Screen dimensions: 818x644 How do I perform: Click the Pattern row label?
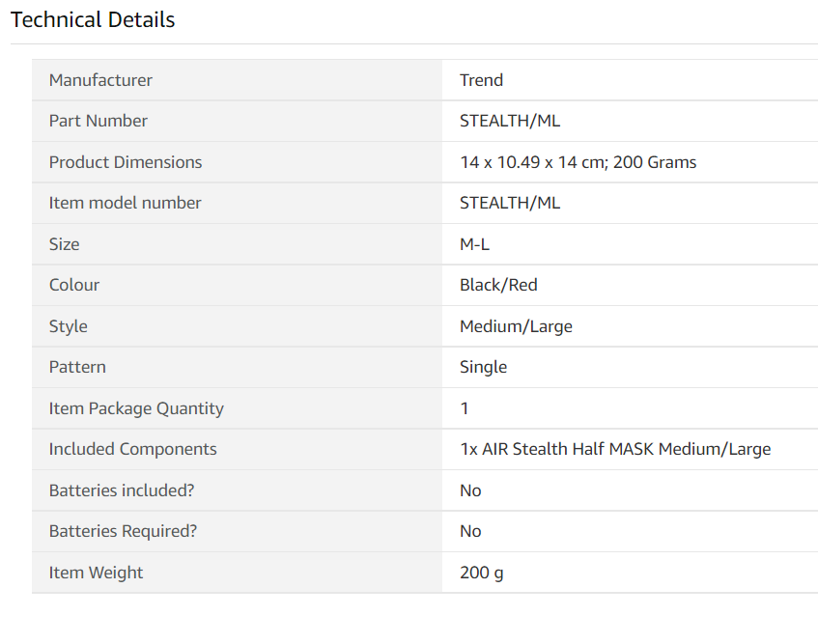tap(77, 367)
